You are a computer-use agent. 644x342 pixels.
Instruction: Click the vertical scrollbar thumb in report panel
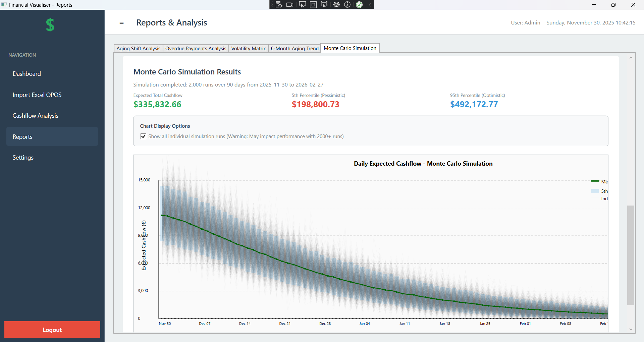(x=631, y=255)
